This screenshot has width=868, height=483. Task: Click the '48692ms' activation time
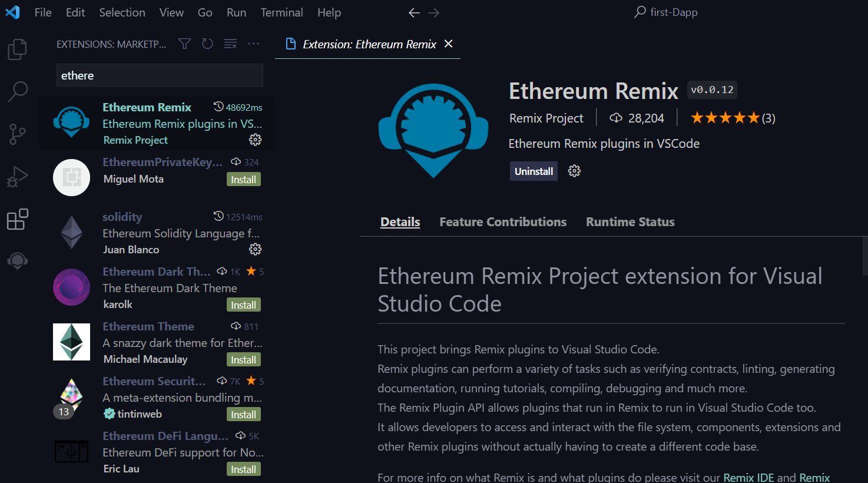tap(238, 107)
